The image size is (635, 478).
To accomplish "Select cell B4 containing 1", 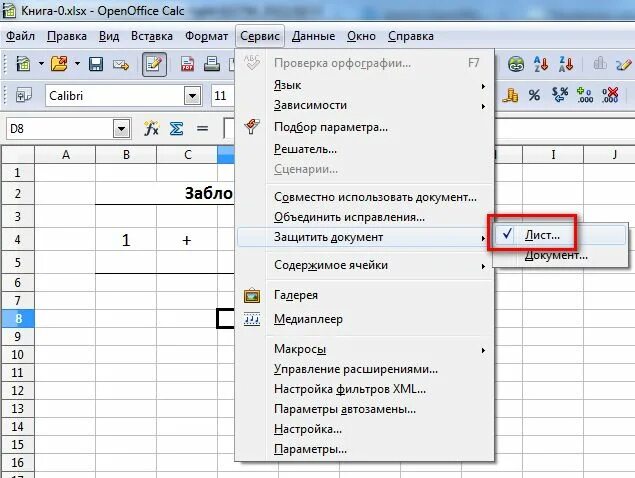I will 126,240.
